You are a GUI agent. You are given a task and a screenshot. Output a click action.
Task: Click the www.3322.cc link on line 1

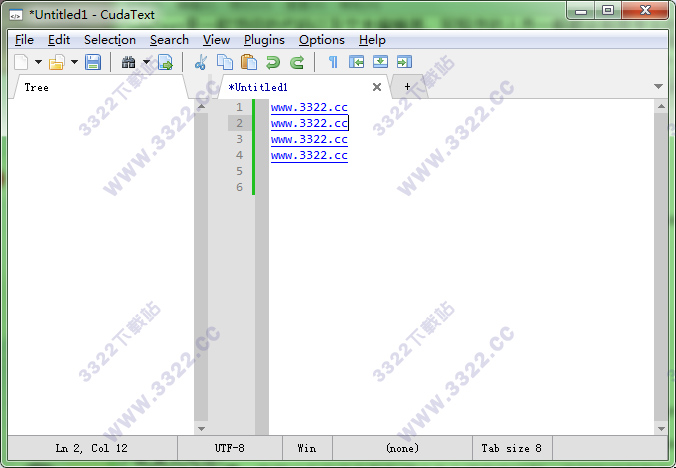(x=309, y=107)
